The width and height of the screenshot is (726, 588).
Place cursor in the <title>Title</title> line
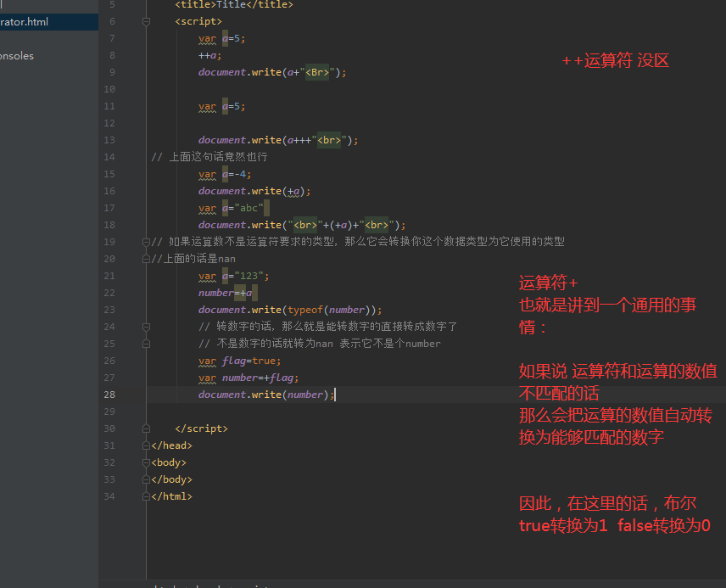coord(234,4)
